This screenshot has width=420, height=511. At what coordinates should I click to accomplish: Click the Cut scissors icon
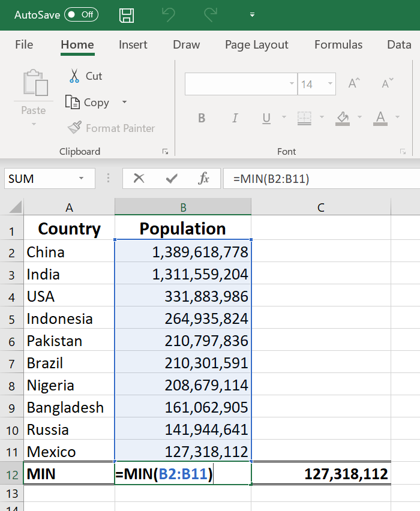[74, 76]
